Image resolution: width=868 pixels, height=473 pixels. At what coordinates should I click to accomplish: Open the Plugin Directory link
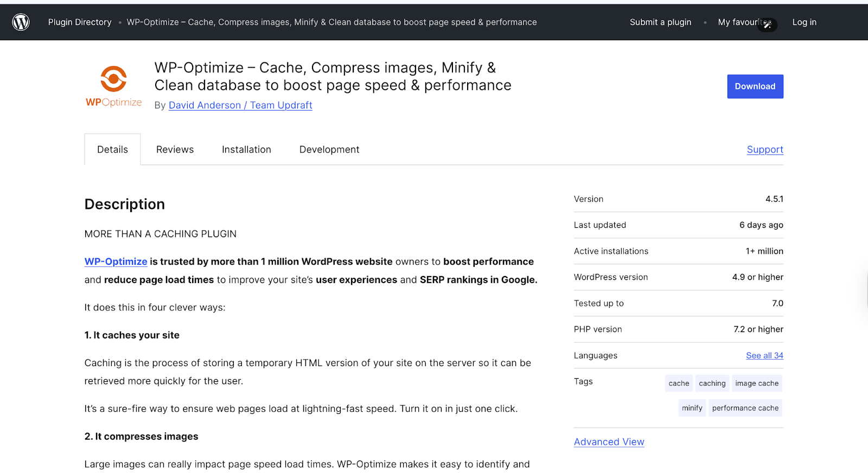(x=80, y=22)
